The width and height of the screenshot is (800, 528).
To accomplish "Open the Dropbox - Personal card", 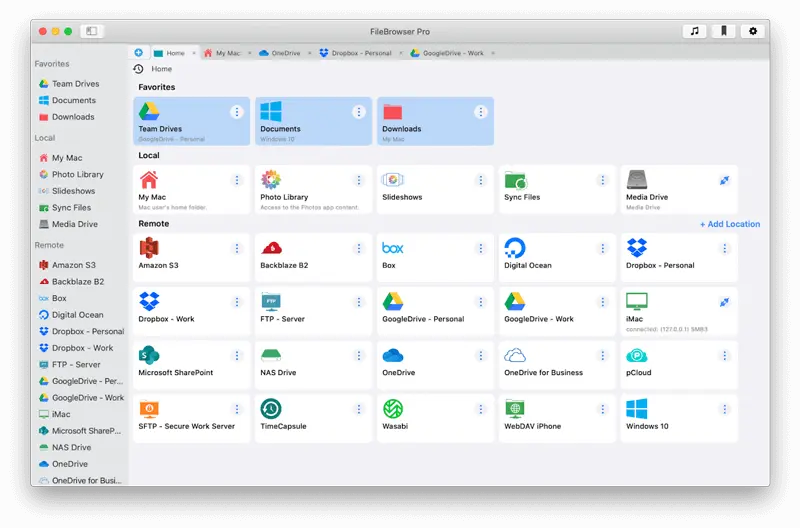I will pyautogui.click(x=679, y=258).
